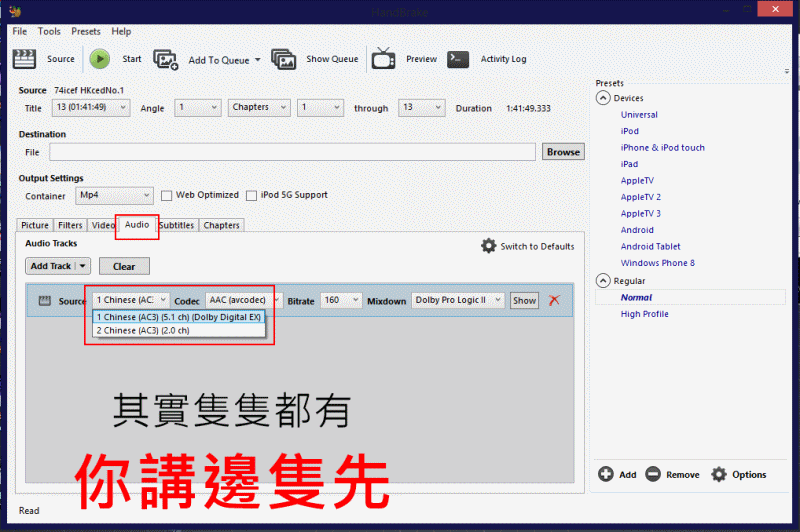The image size is (800, 532).
Task: Open the Activity Log terminal icon
Action: [x=458, y=59]
